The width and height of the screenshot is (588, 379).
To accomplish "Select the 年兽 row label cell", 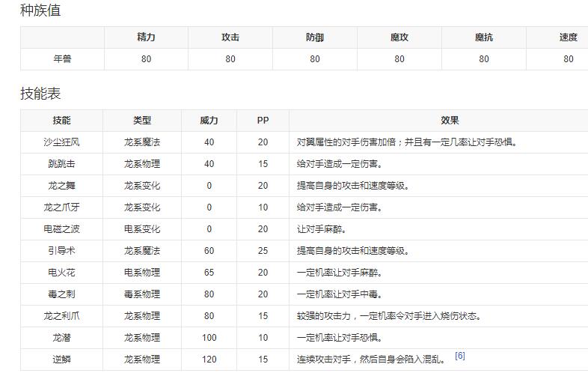I will click(62, 59).
